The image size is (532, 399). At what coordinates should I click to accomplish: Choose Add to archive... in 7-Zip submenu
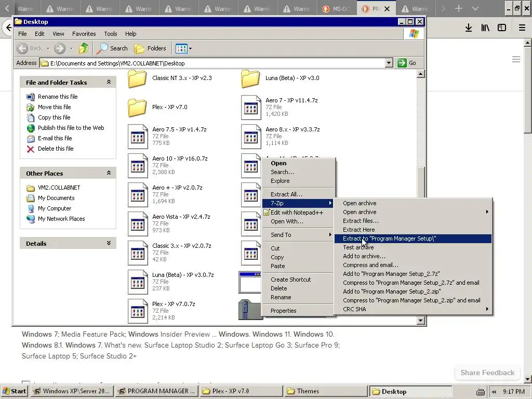pyautogui.click(x=413, y=256)
